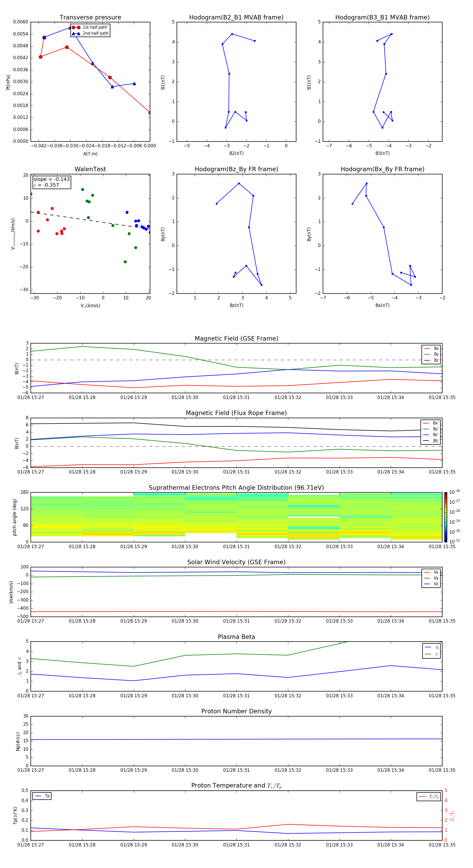Image resolution: width=473 pixels, height=868 pixels.
Task: Click the 'Tp' legend entry
Action: tap(42, 796)
